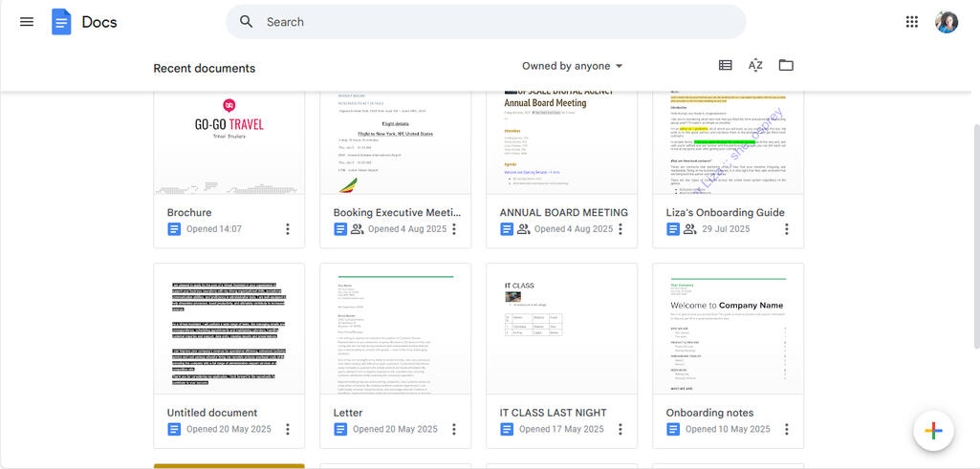
Task: Create a new document with plus button
Action: [x=933, y=430]
